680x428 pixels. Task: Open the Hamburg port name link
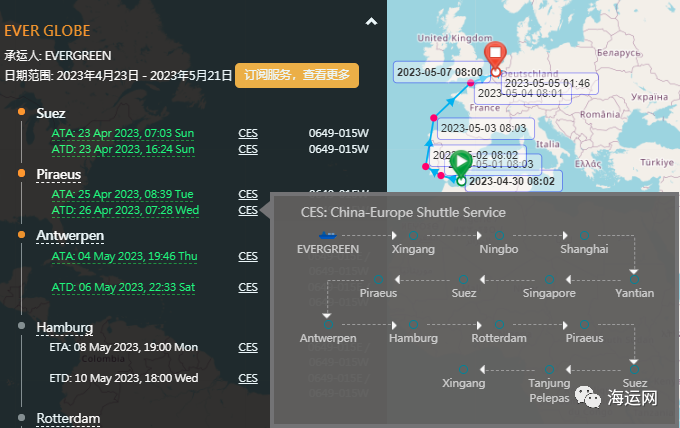tap(65, 327)
